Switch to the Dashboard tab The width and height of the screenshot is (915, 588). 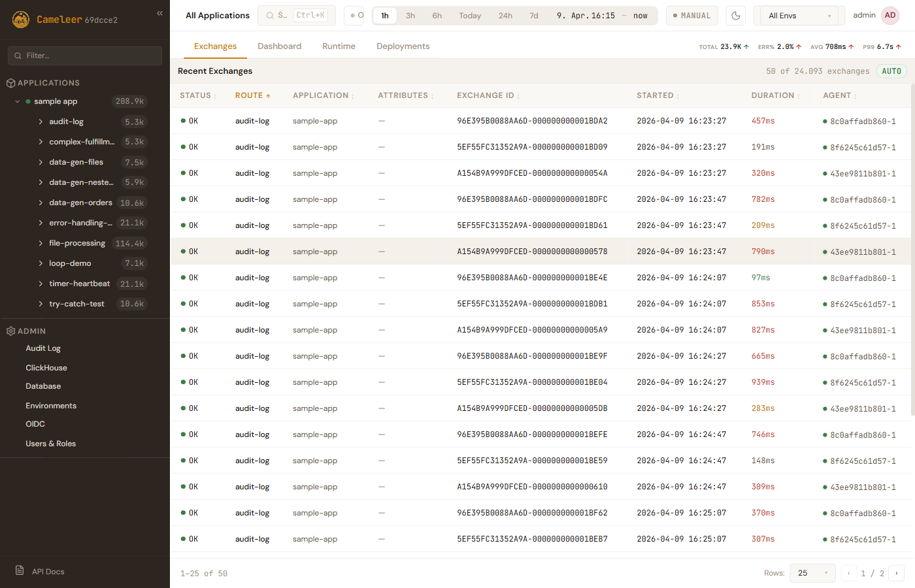[x=279, y=46]
